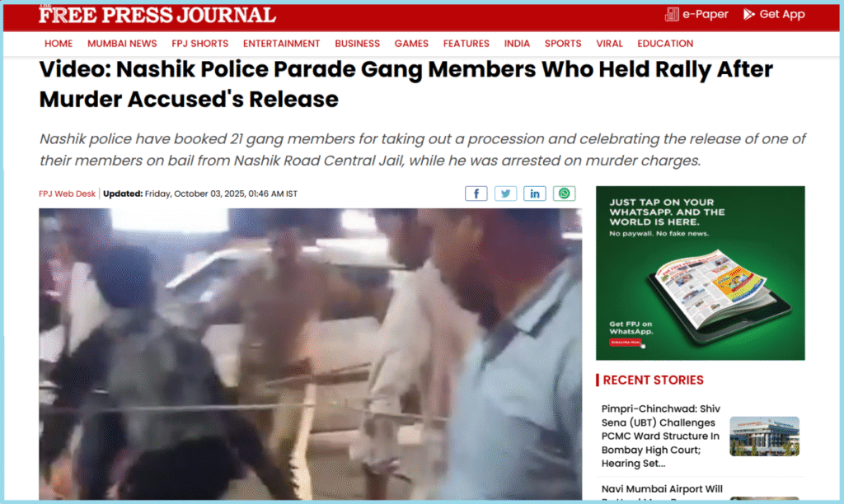Open the SPORTS menu item
844x504 pixels.
pyautogui.click(x=563, y=44)
